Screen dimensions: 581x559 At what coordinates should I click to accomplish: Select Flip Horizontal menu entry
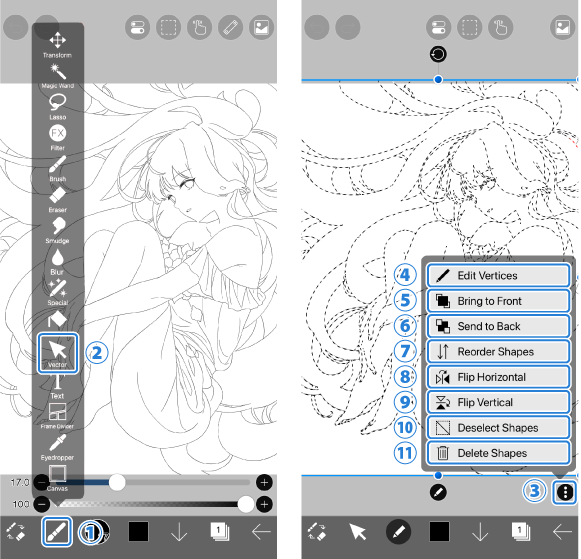pos(498,377)
